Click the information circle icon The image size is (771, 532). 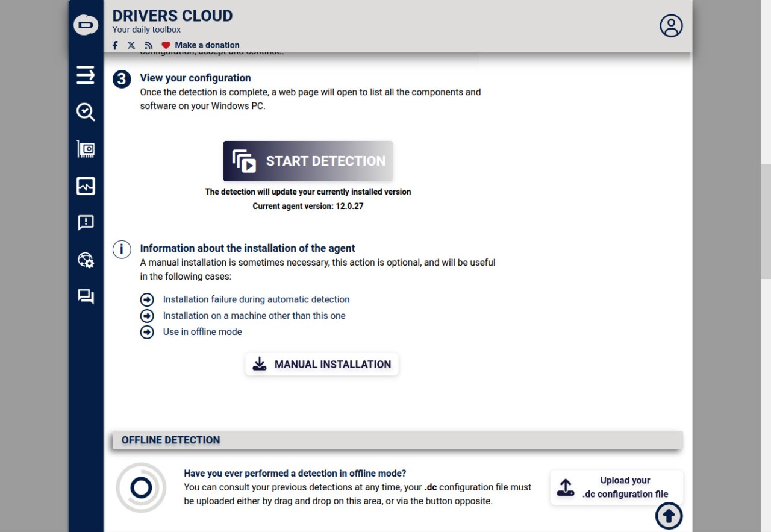tap(122, 249)
